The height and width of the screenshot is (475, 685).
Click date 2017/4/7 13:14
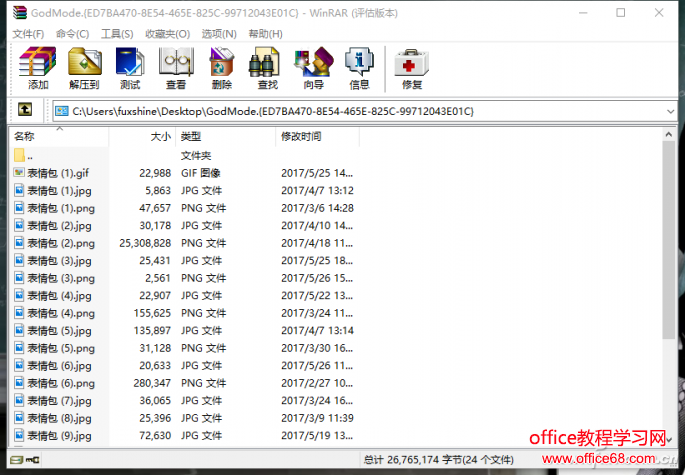[317, 331]
